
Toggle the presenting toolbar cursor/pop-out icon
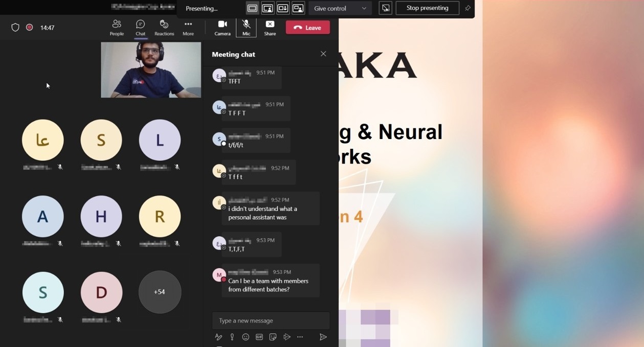pos(386,8)
